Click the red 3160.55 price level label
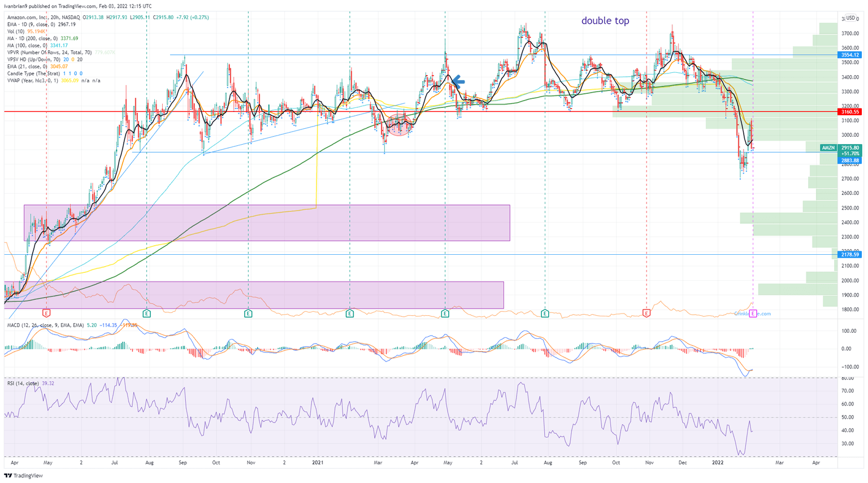The width and height of the screenshot is (868, 483). 849,112
